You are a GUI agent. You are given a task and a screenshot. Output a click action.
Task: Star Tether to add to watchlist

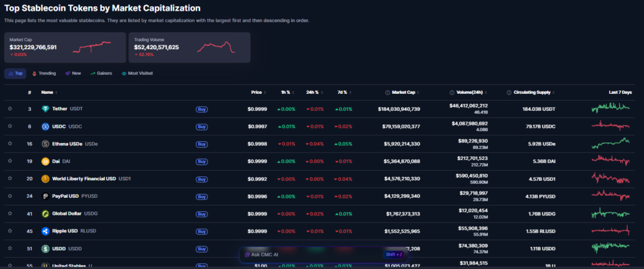[x=10, y=109]
